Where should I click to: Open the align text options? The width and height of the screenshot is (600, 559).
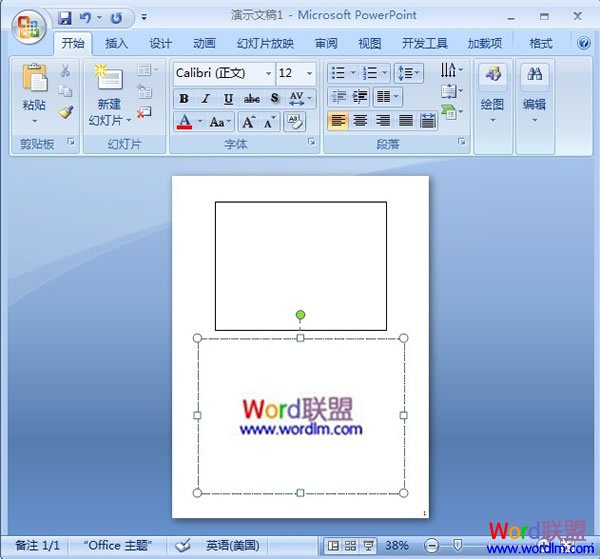click(x=451, y=91)
